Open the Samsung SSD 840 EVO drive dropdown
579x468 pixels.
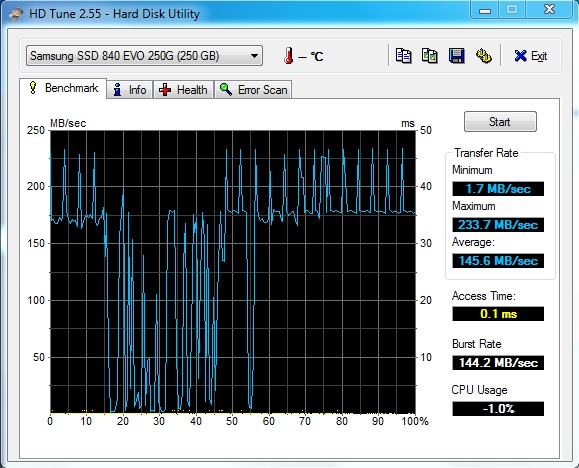144,56
